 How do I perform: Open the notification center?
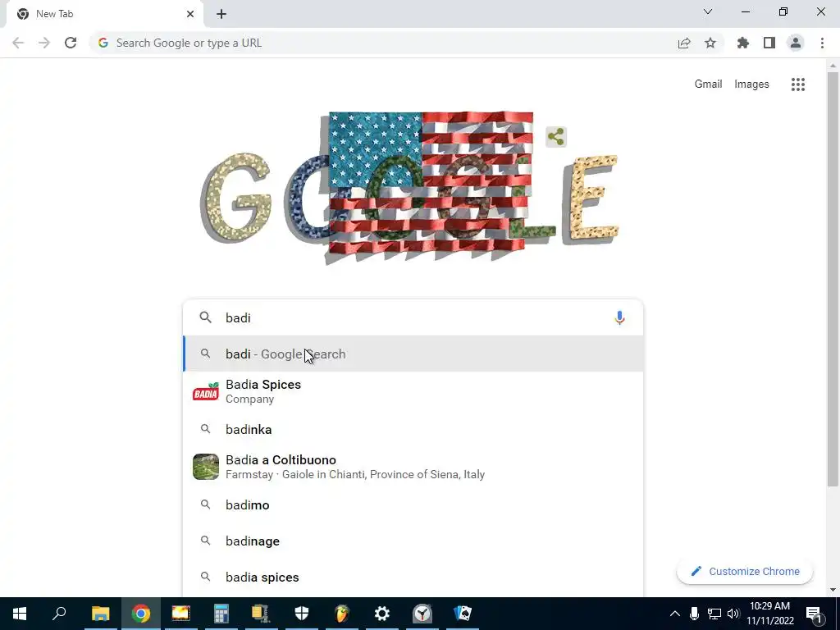(x=815, y=614)
